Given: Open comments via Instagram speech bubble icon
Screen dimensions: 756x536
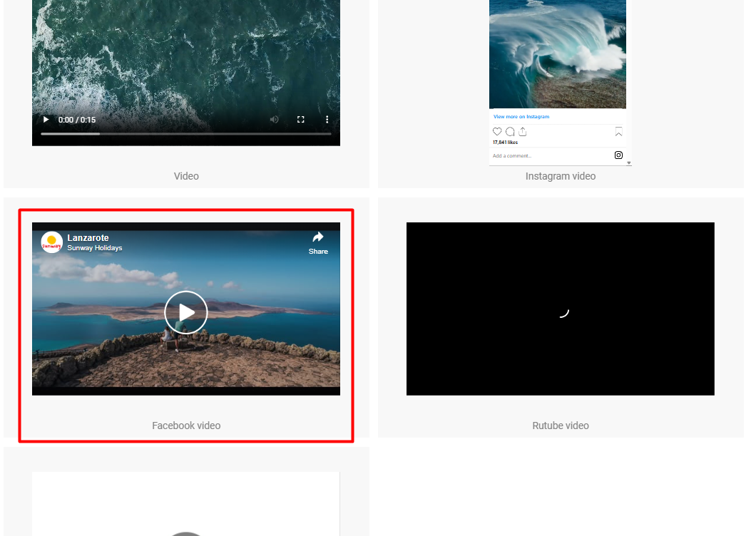Looking at the screenshot, I should click(x=510, y=132).
